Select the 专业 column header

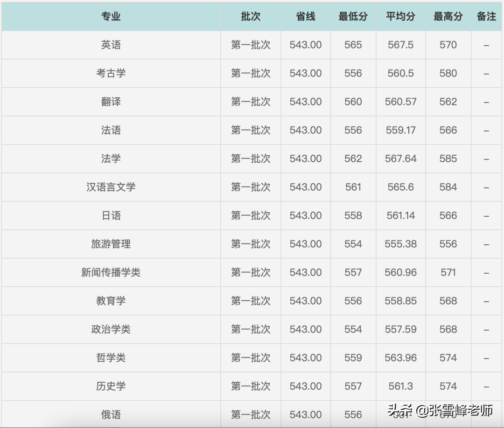pyautogui.click(x=110, y=16)
